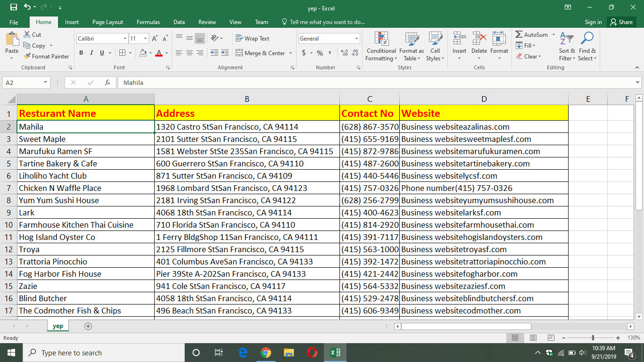Switch to Normal view
This screenshot has height=362, width=644.
[515, 338]
